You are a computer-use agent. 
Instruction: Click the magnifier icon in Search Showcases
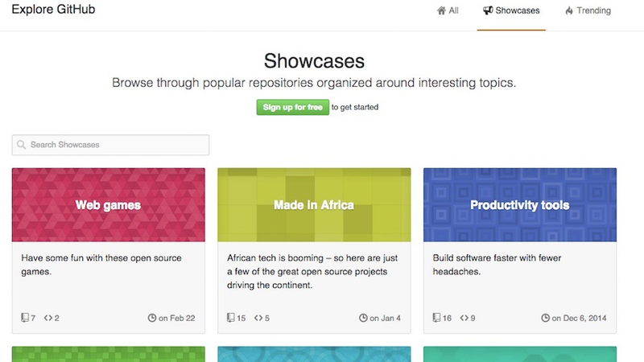click(x=22, y=145)
